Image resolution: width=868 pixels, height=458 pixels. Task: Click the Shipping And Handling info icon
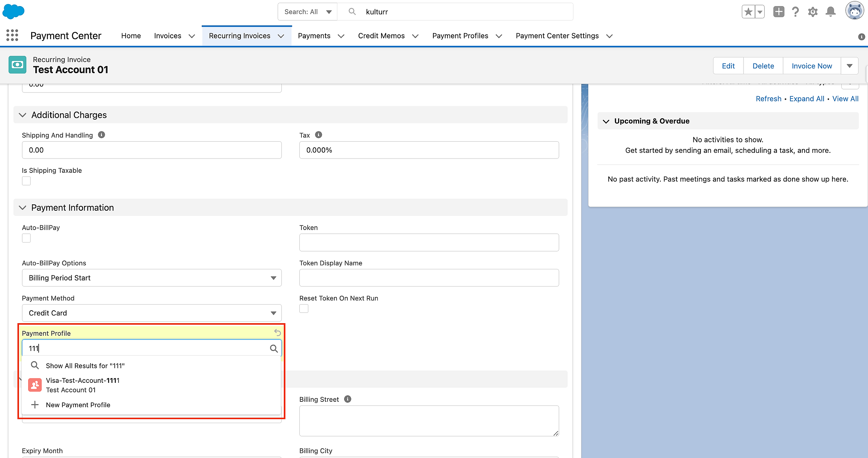click(101, 135)
